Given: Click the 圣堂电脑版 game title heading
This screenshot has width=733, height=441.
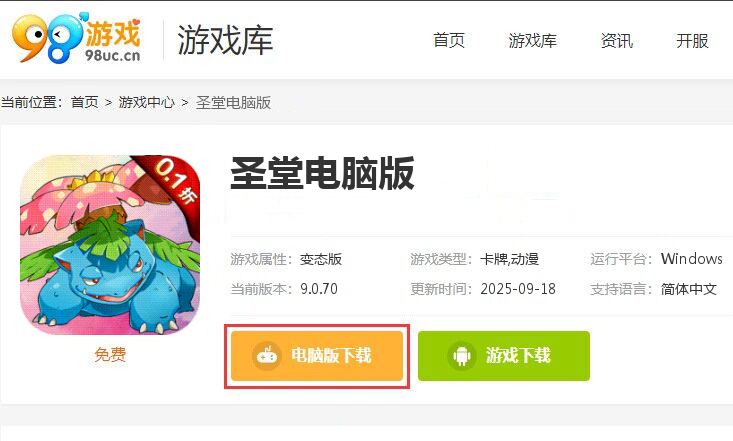Looking at the screenshot, I should pos(323,173).
